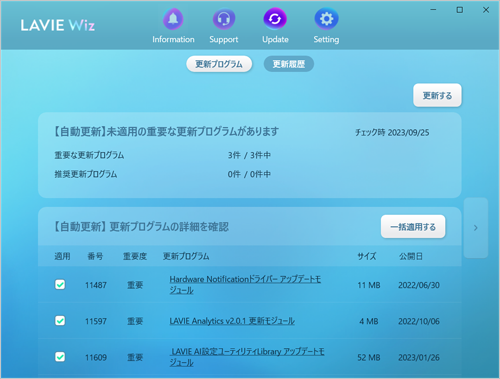
Task: Click the LAVIE Wiz logo
Action: tap(58, 25)
